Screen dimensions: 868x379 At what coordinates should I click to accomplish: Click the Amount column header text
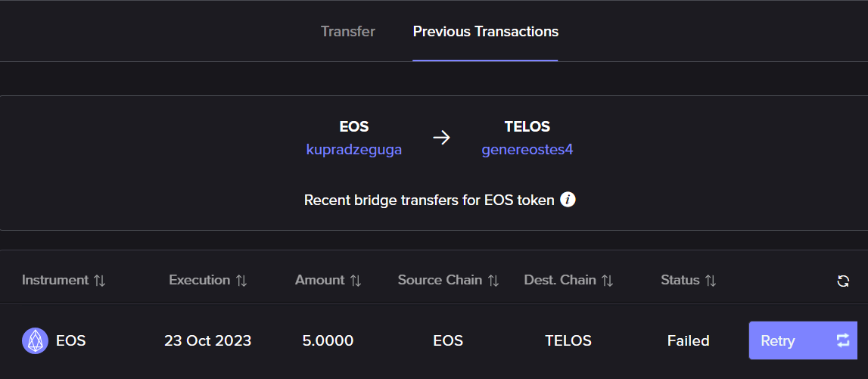(x=319, y=280)
